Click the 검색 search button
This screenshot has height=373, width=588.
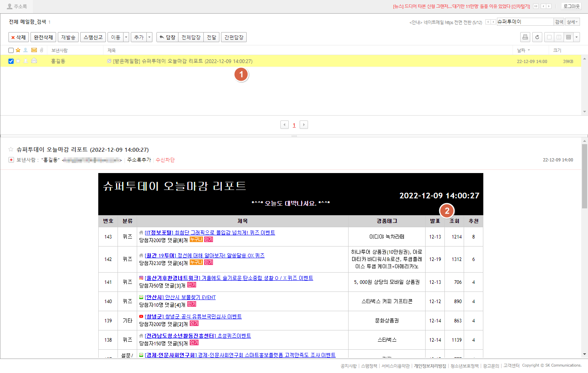click(559, 22)
